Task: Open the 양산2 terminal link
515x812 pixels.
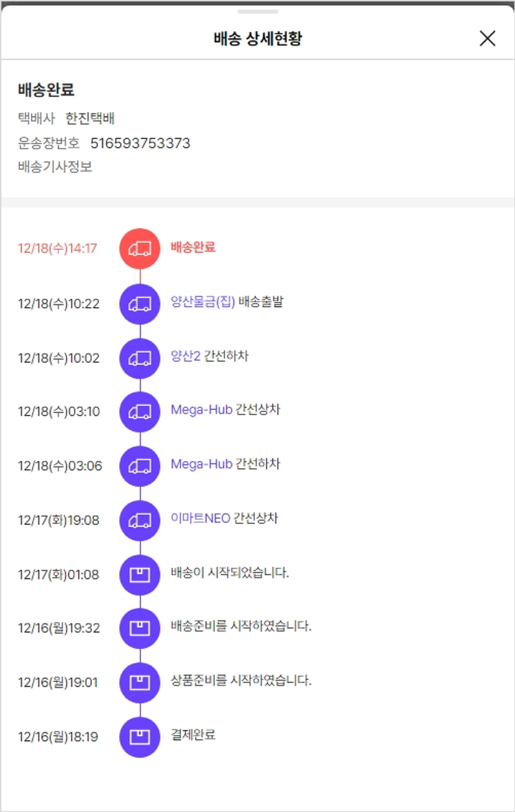Action: point(184,357)
